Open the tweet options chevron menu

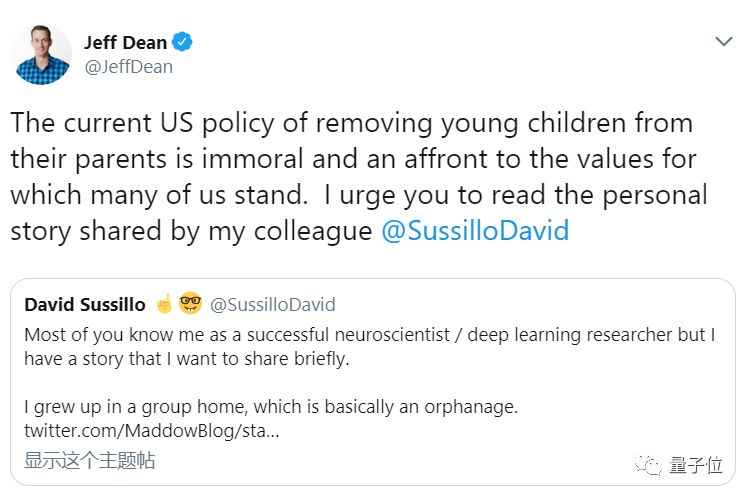(724, 42)
